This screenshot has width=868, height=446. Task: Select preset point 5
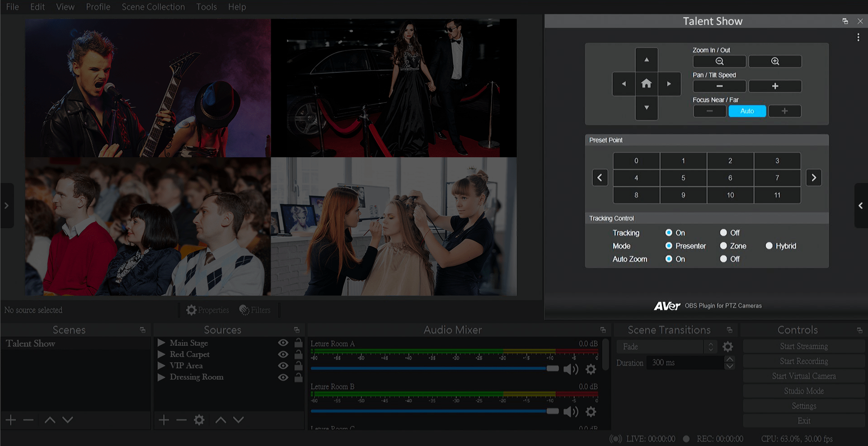683,178
